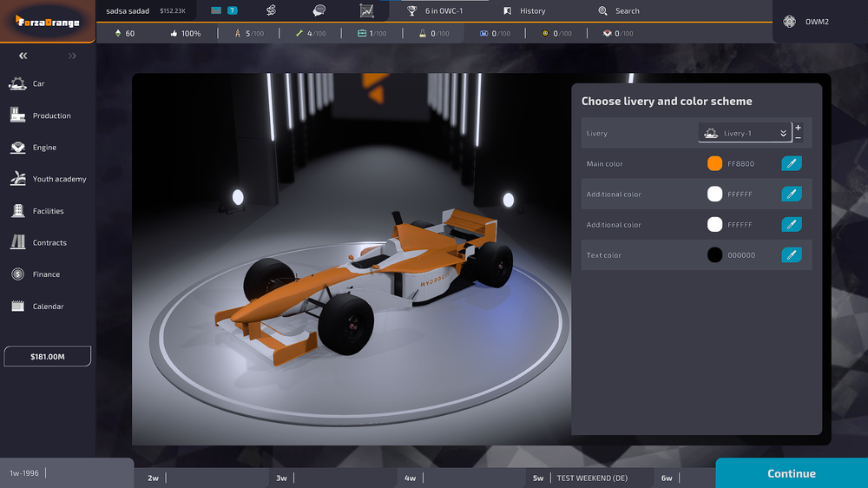Edit Main color with eyedropper button
The image size is (868, 488).
coord(792,163)
